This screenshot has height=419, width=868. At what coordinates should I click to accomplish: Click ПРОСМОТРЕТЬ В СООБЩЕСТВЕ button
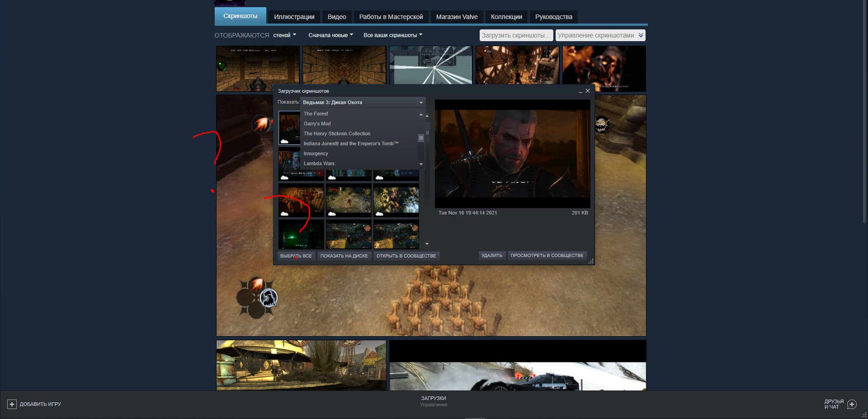coord(547,256)
